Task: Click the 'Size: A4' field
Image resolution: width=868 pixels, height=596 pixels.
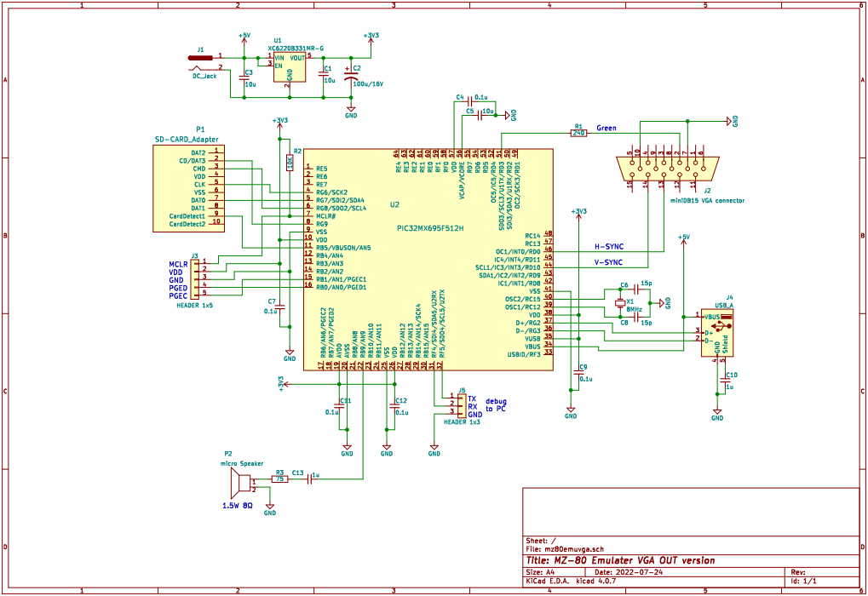Action: 542,572
